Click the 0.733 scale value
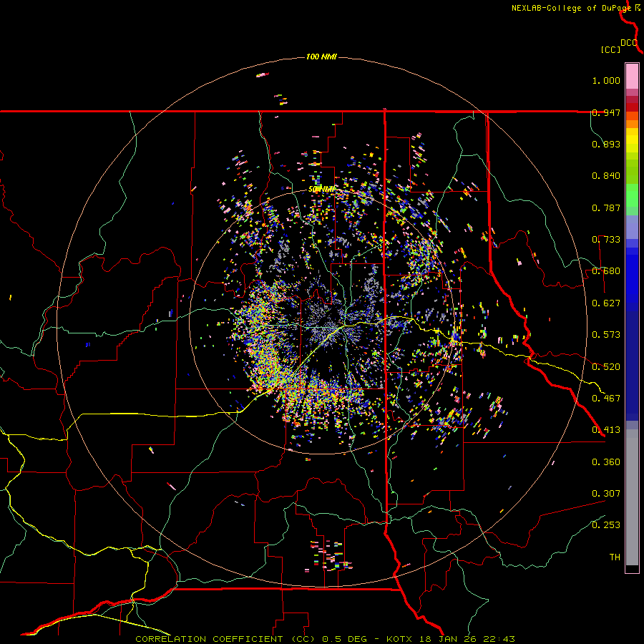This screenshot has width=644, height=644. (x=606, y=240)
